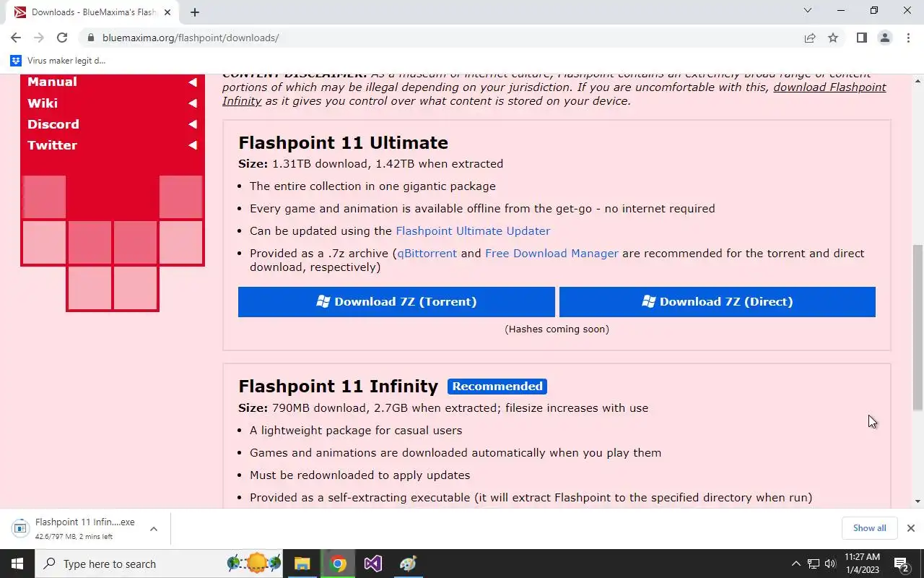The image size is (924, 578).
Task: Click the scrollbar up arrow
Action: [918, 79]
